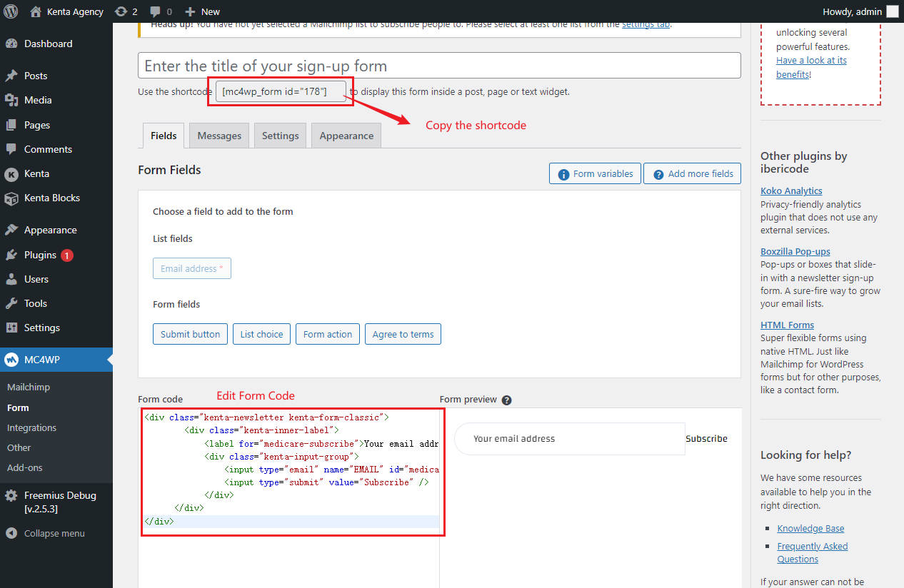Click the Kenta K logo icon
Viewport: 904px width, 588px height.
(x=11, y=173)
